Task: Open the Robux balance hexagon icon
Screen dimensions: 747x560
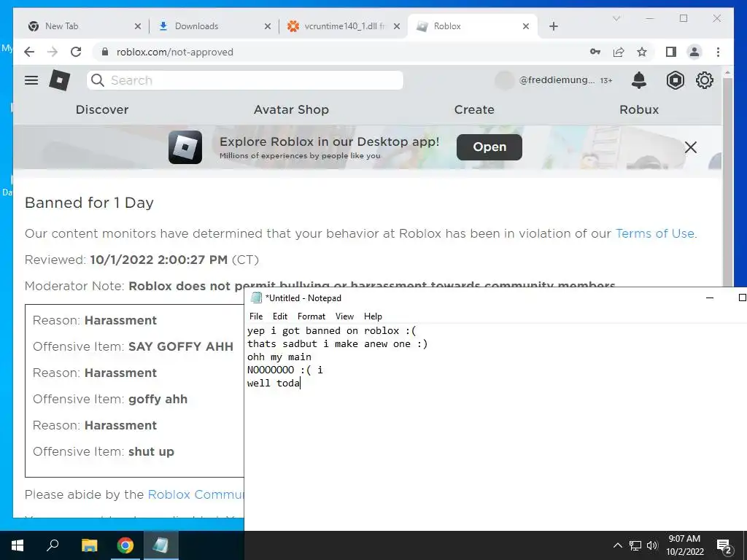Action: click(x=675, y=80)
